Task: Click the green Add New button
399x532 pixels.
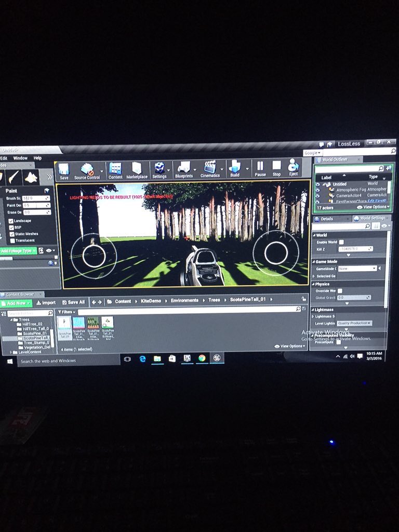Action: pos(16,303)
